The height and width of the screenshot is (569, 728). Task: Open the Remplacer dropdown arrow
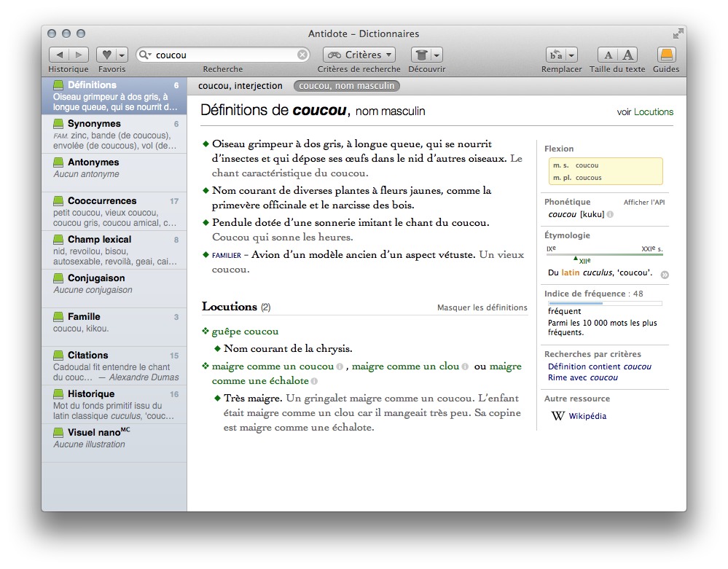[x=571, y=55]
